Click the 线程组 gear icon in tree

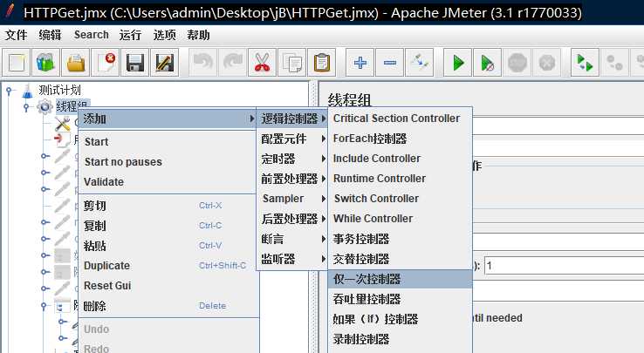click(45, 106)
